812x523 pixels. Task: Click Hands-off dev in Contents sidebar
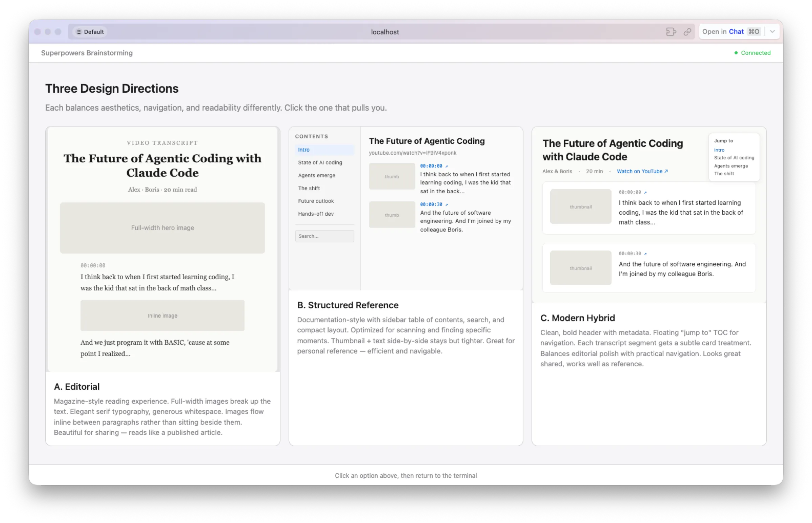coord(316,214)
